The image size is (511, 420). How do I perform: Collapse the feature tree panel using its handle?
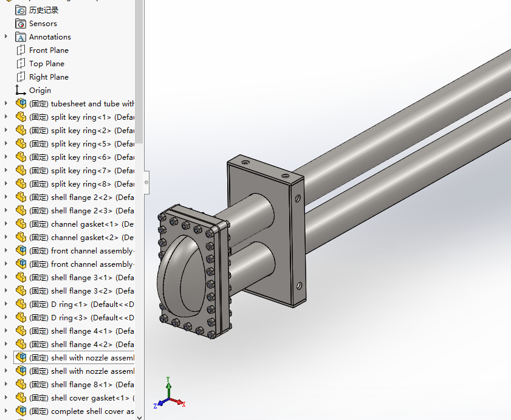pyautogui.click(x=146, y=182)
